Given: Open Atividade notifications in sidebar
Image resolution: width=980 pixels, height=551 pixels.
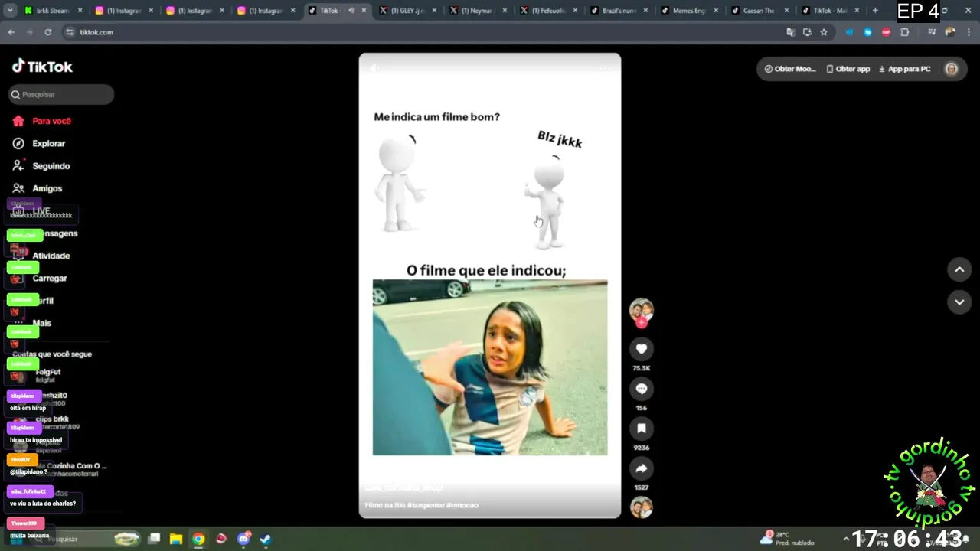Looking at the screenshot, I should (41, 256).
